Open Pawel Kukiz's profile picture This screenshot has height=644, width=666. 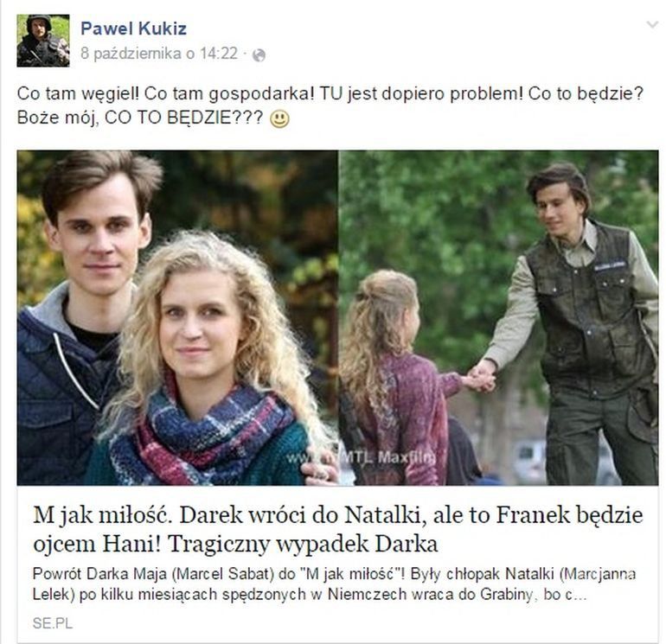pyautogui.click(x=43, y=41)
